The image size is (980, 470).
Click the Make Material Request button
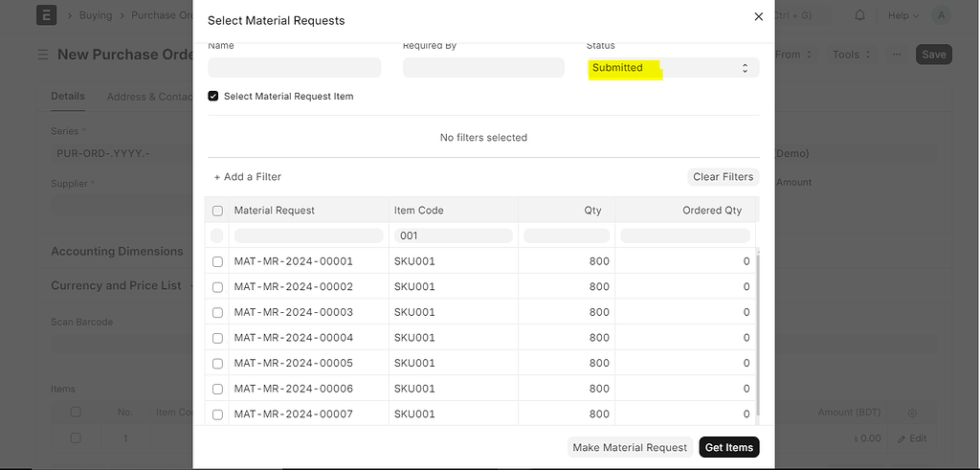tap(630, 447)
